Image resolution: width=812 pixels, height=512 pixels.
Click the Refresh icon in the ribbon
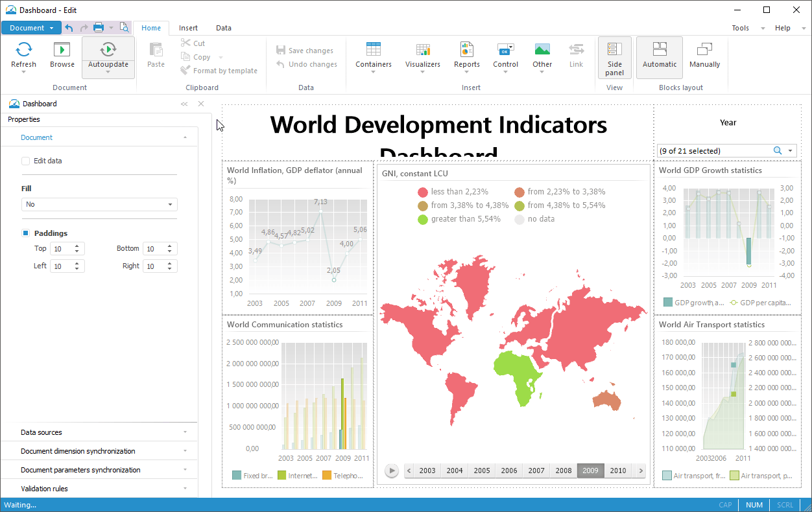[24, 50]
